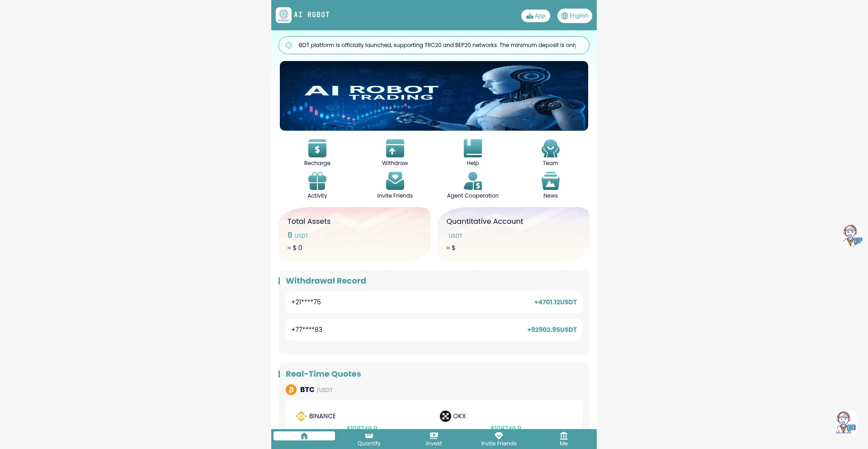Screen dimensions: 868x449
Task: Open the Activity gift icon
Action: coord(317,181)
